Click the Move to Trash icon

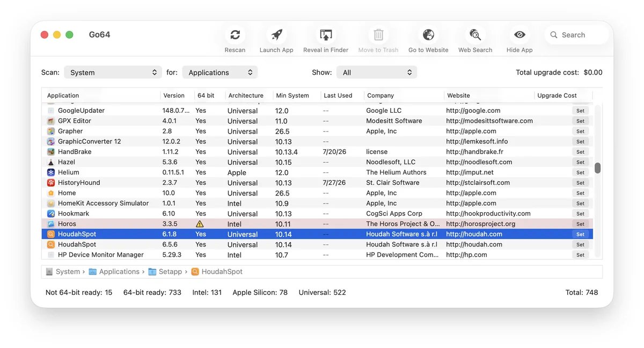pos(378,35)
